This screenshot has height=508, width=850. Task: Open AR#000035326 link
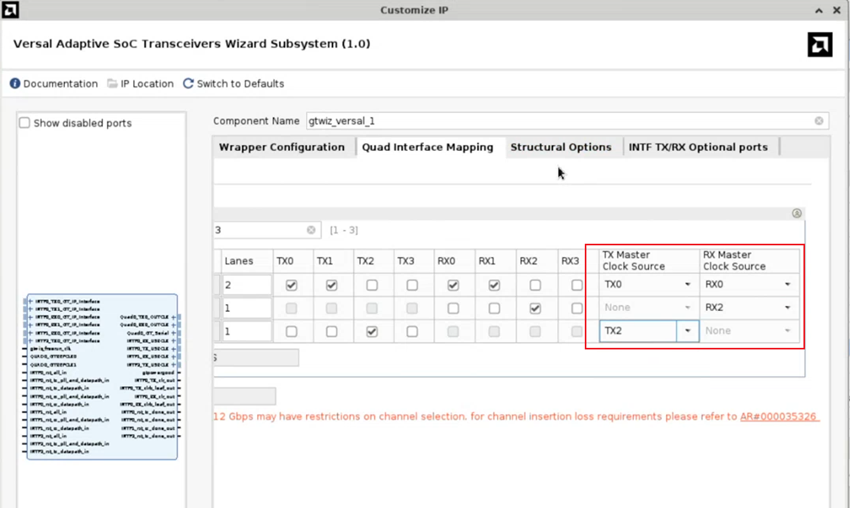[778, 416]
